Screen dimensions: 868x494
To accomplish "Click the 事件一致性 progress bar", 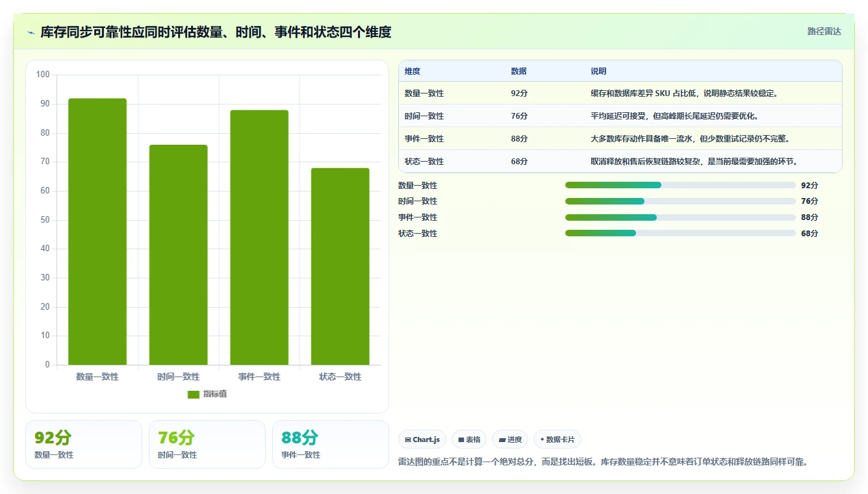I will click(x=680, y=217).
